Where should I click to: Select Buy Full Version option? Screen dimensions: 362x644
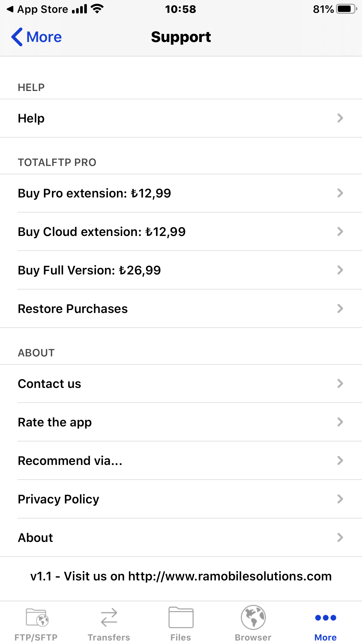point(181,270)
